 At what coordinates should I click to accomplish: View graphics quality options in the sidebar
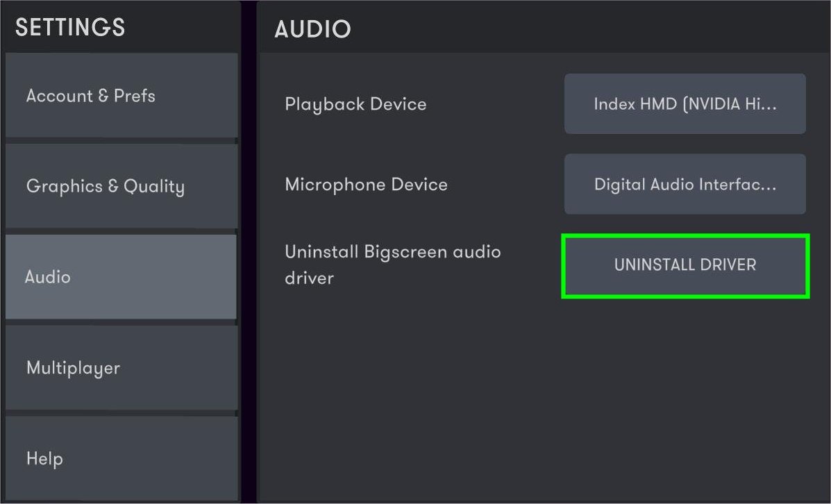[121, 186]
